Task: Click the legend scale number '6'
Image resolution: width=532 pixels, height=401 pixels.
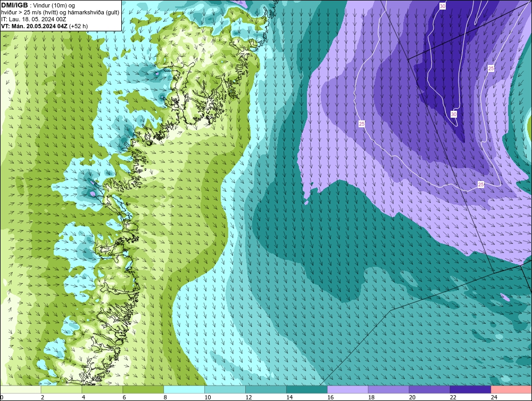Action: coord(124,397)
